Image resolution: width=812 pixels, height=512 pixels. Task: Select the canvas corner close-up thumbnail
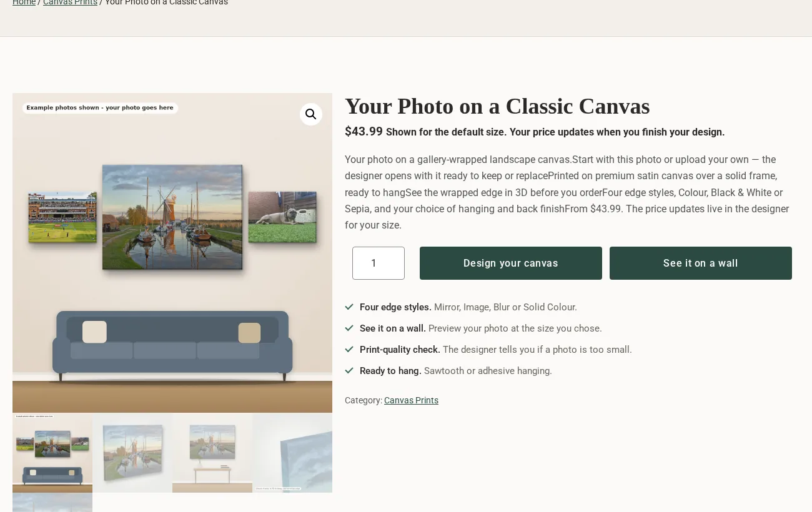(x=292, y=453)
